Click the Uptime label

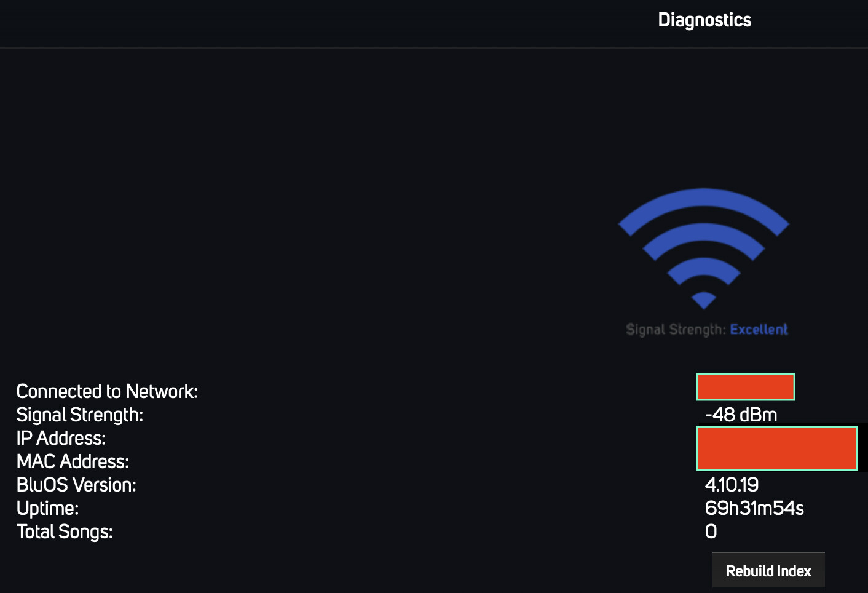47,508
